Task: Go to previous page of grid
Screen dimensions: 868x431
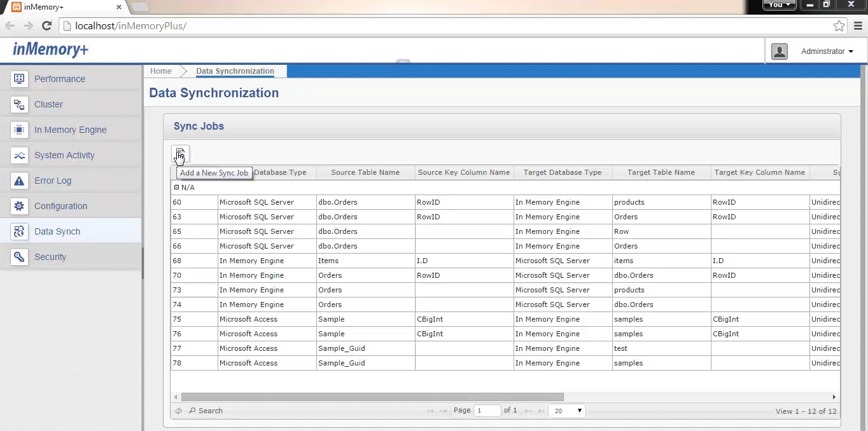Action: tap(444, 411)
